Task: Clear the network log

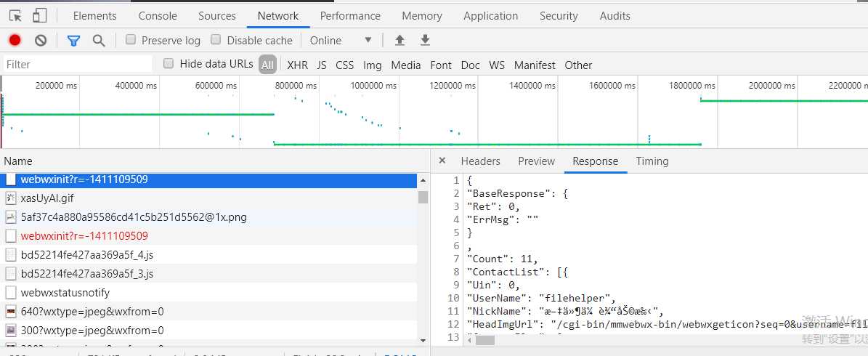Action: click(x=41, y=40)
